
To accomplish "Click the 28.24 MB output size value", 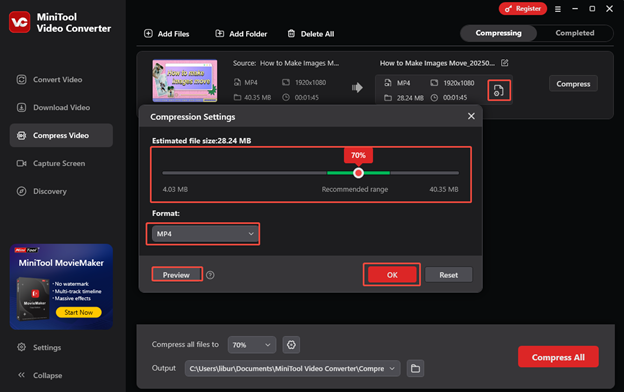I will [x=410, y=98].
